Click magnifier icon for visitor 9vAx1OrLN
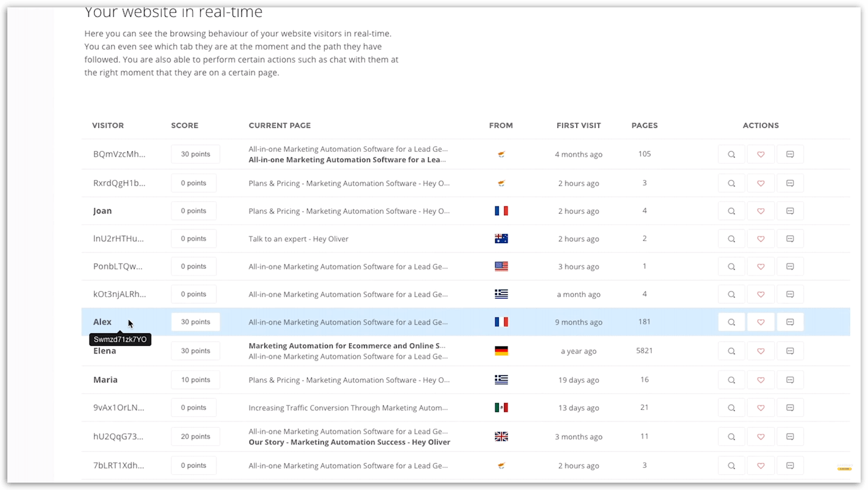The image size is (868, 490). click(731, 408)
